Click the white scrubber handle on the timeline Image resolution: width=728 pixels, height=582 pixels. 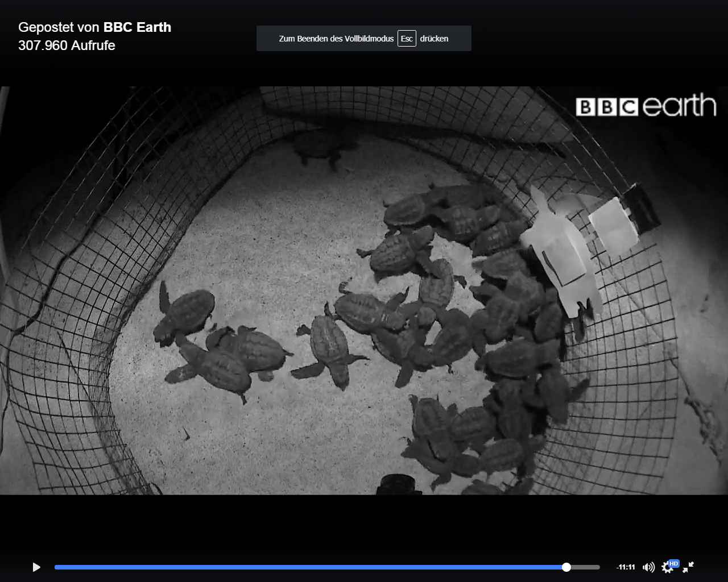566,567
